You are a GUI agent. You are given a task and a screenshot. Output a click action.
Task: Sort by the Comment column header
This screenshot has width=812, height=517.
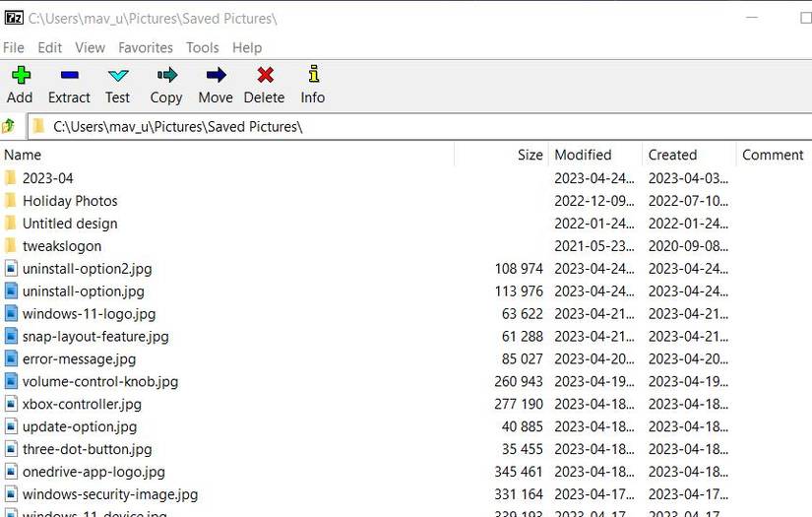(x=773, y=155)
